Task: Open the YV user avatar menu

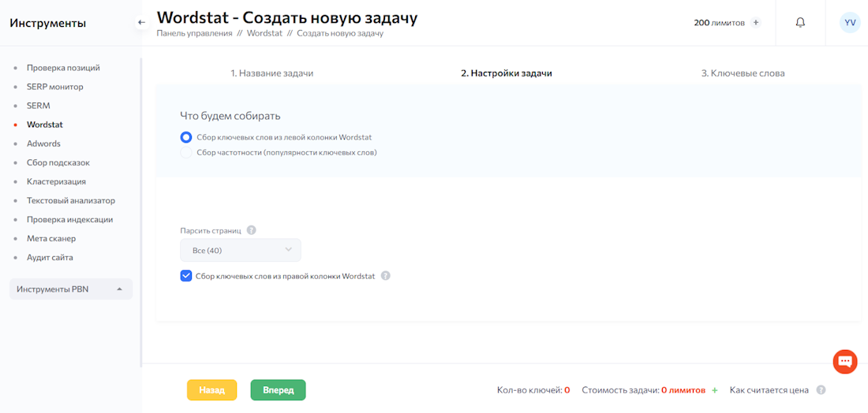Action: 850,23
